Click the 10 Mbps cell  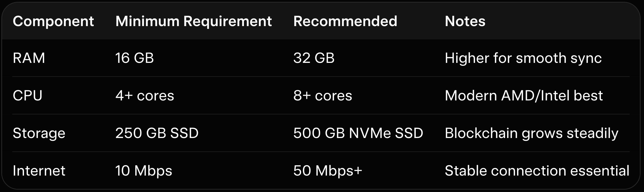click(x=144, y=171)
